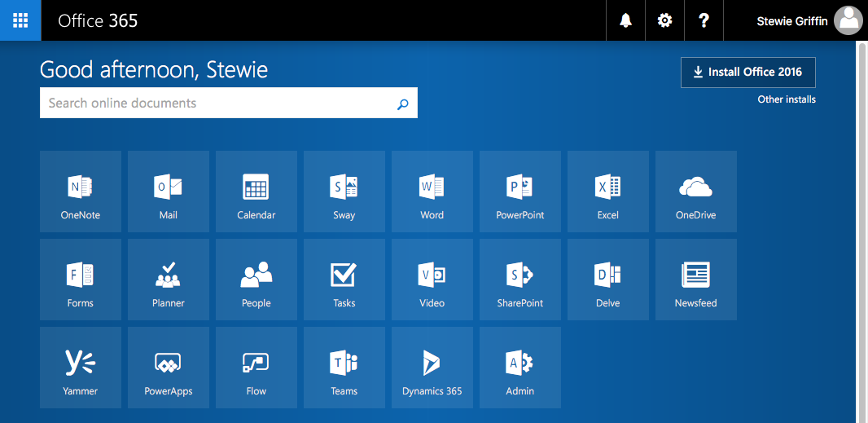Launch the Mail app

(169, 192)
